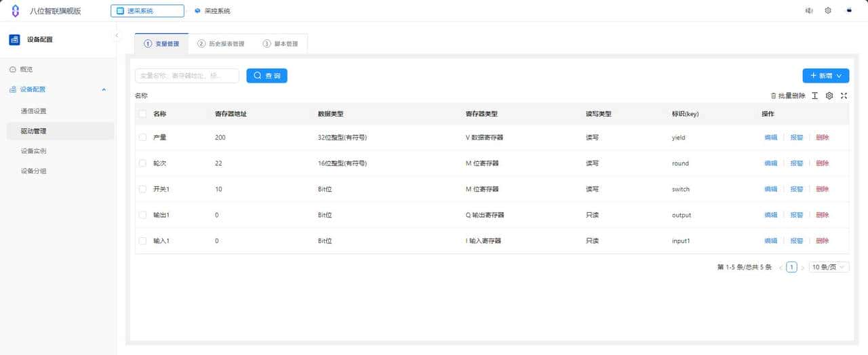Screen dimensions: 868x355
Task: Click the switch key cell
Action: 681,189
